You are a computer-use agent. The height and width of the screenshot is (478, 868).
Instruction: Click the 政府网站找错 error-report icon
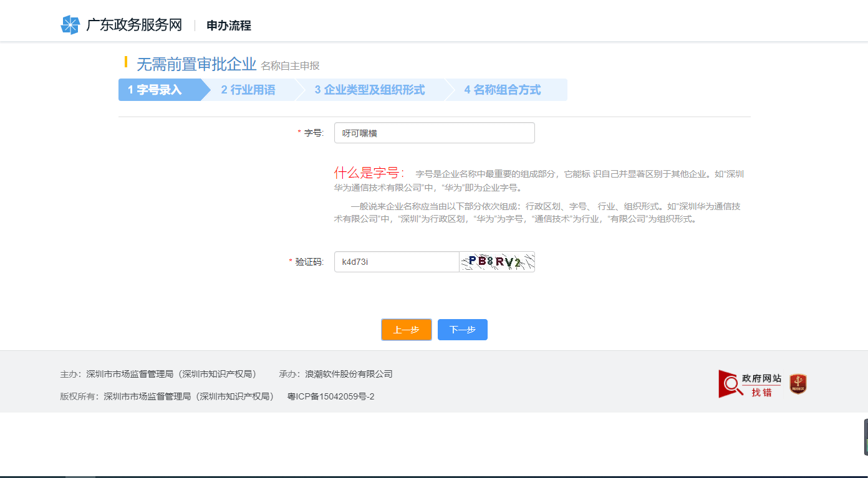coord(750,384)
